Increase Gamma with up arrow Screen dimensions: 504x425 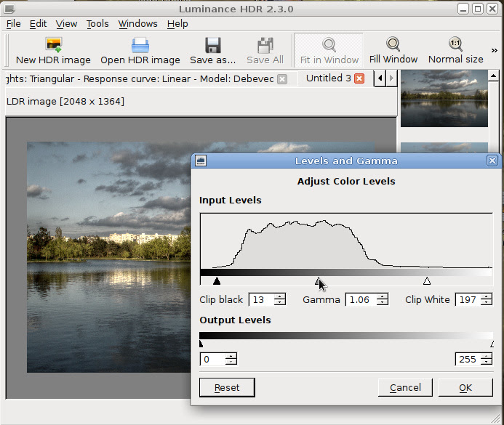click(x=382, y=296)
